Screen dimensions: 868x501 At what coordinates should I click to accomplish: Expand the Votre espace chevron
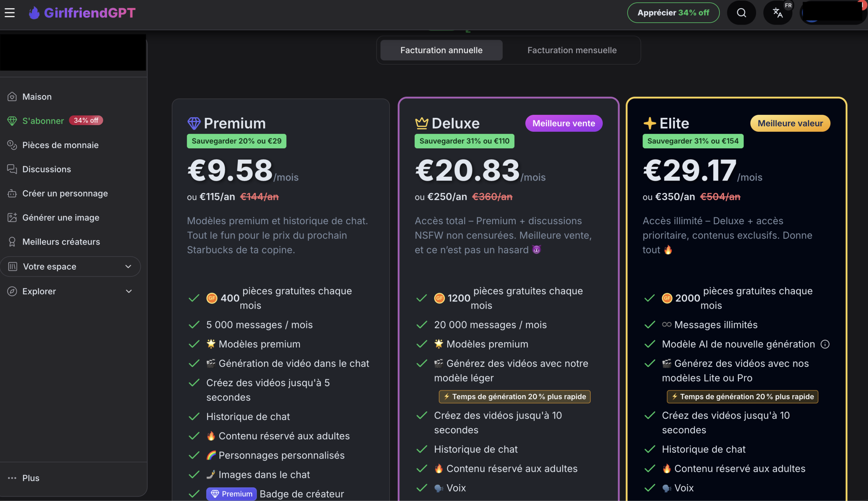pos(129,266)
